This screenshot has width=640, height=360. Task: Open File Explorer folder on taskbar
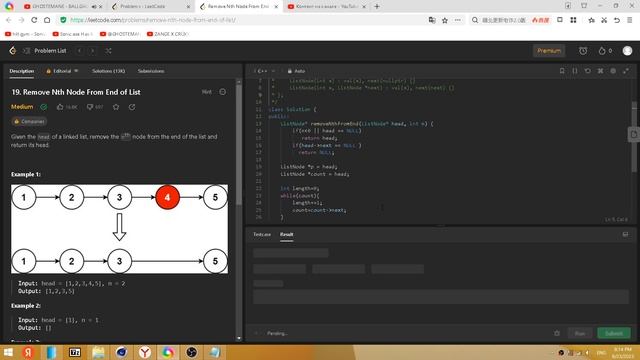pyautogui.click(x=98, y=352)
